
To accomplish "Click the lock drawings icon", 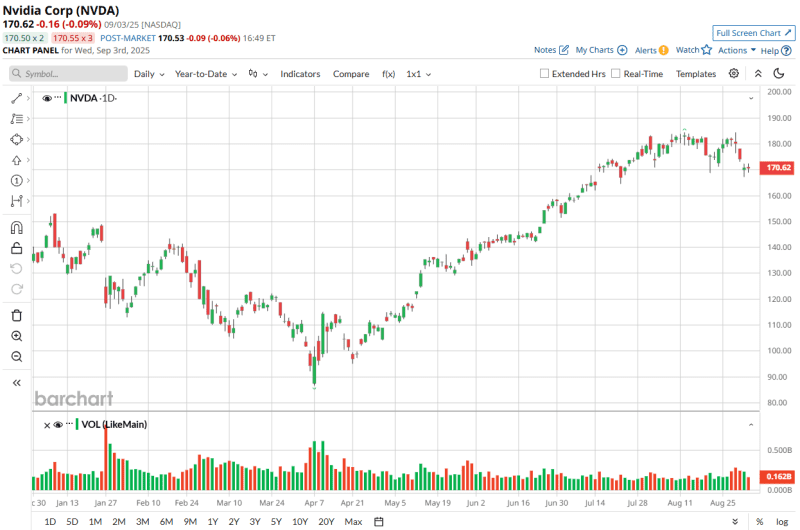I will pos(17,248).
